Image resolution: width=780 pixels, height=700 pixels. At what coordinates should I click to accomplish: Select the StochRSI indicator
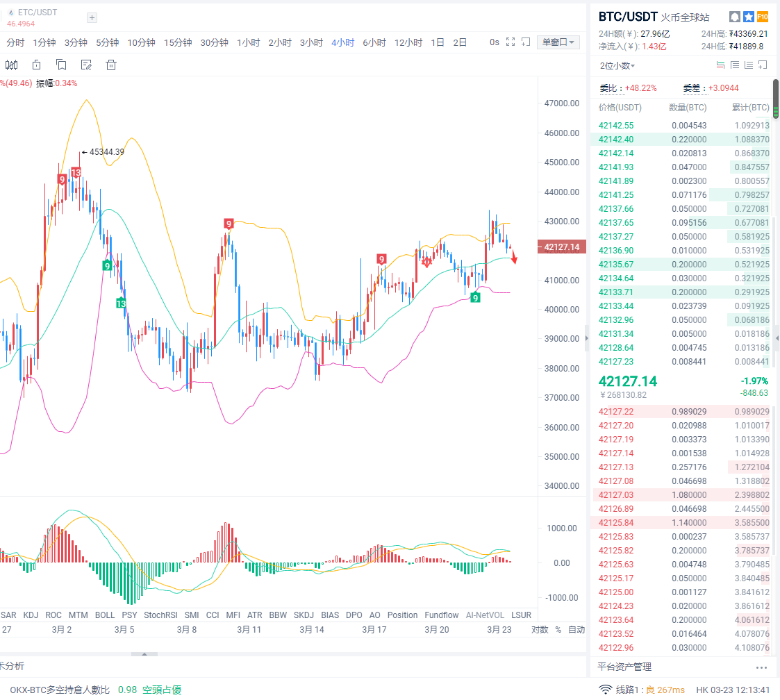tap(160, 615)
